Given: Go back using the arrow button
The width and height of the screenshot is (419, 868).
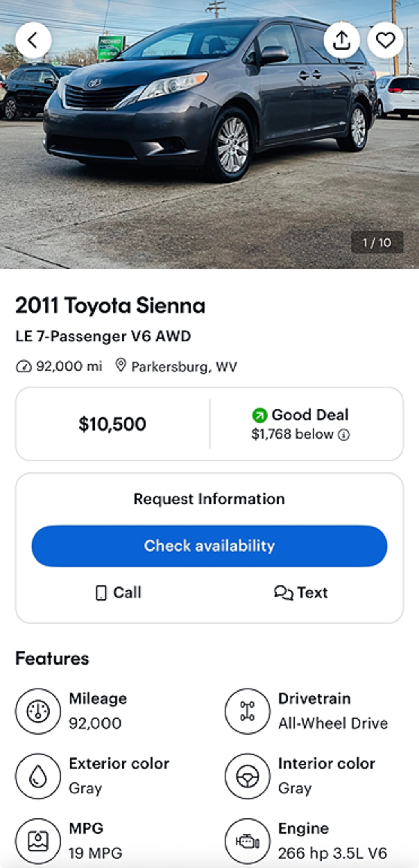Looking at the screenshot, I should (x=33, y=40).
